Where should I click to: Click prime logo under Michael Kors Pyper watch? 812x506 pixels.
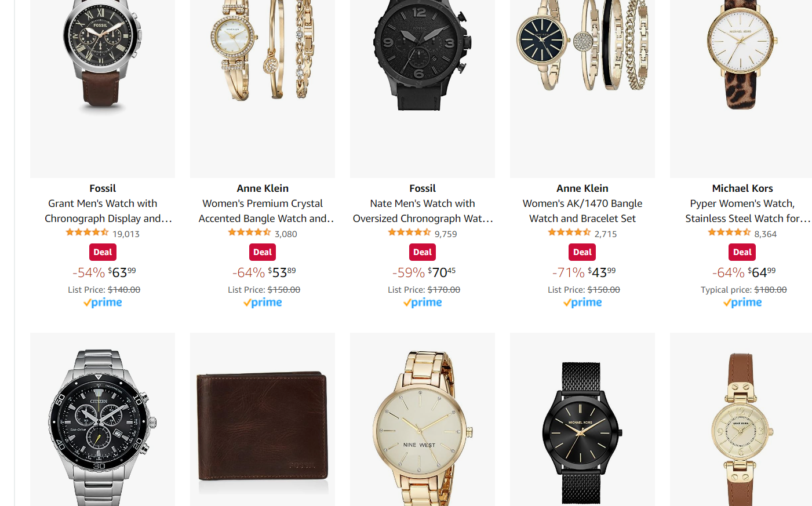[742, 303]
